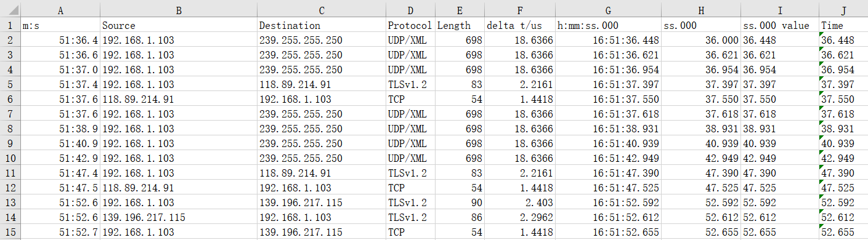868x240 pixels.
Task: Click the 'h:mm:ss.000' header cell
Action: coord(608,26)
